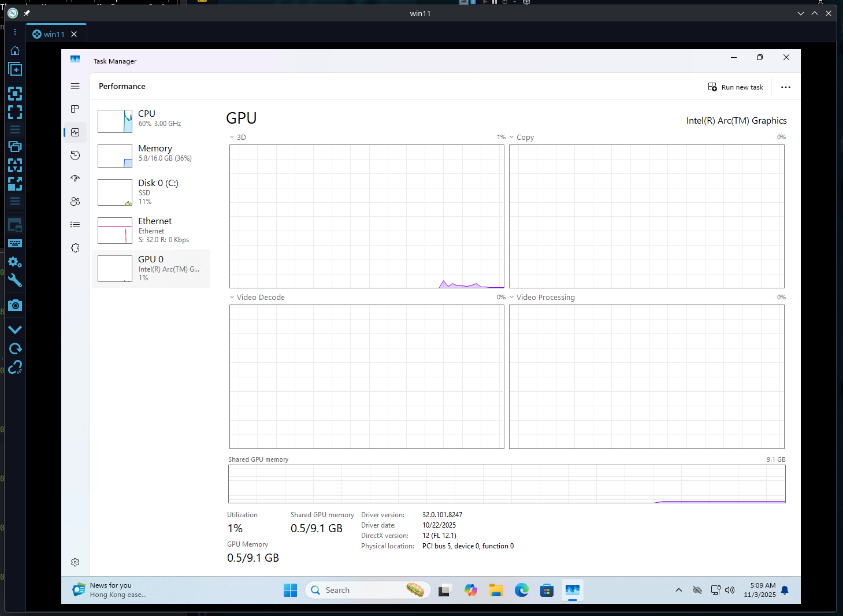Screen dimensions: 843x616
Task: Open the three-dots more options menu
Action: pyautogui.click(x=785, y=87)
